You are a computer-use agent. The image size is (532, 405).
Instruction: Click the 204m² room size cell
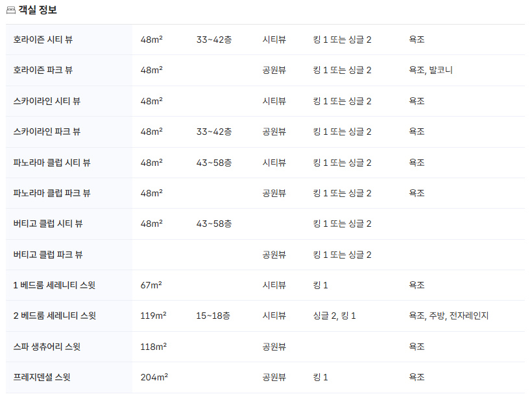(x=154, y=377)
